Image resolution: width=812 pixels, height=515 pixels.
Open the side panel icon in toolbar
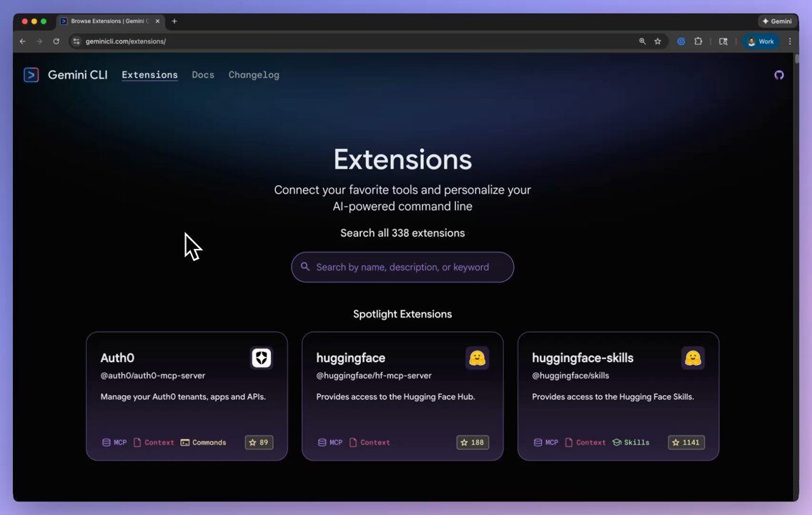click(723, 41)
